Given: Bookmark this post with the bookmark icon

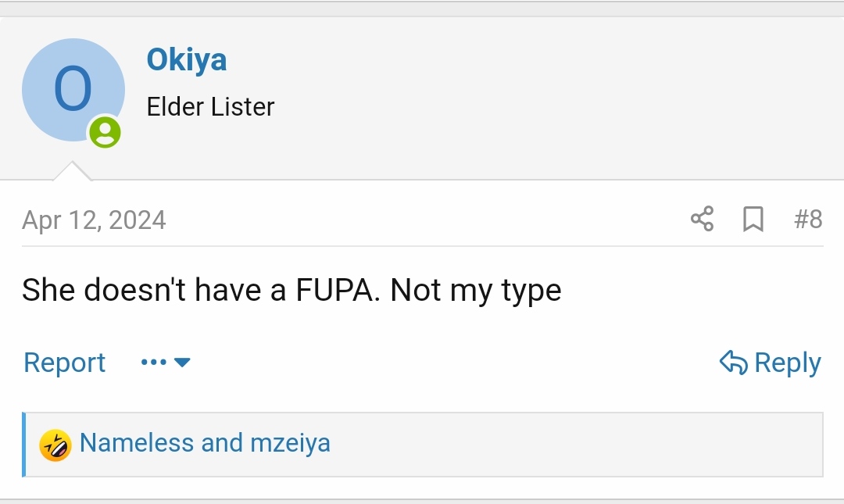Looking at the screenshot, I should pos(753,219).
